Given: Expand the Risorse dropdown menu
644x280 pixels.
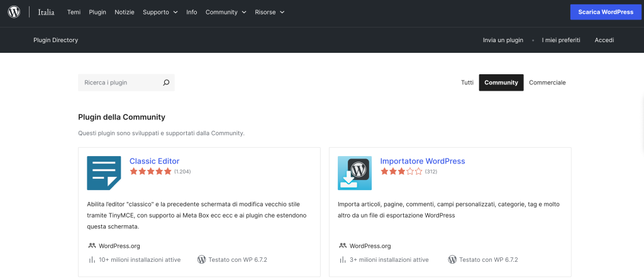Looking at the screenshot, I should [269, 12].
